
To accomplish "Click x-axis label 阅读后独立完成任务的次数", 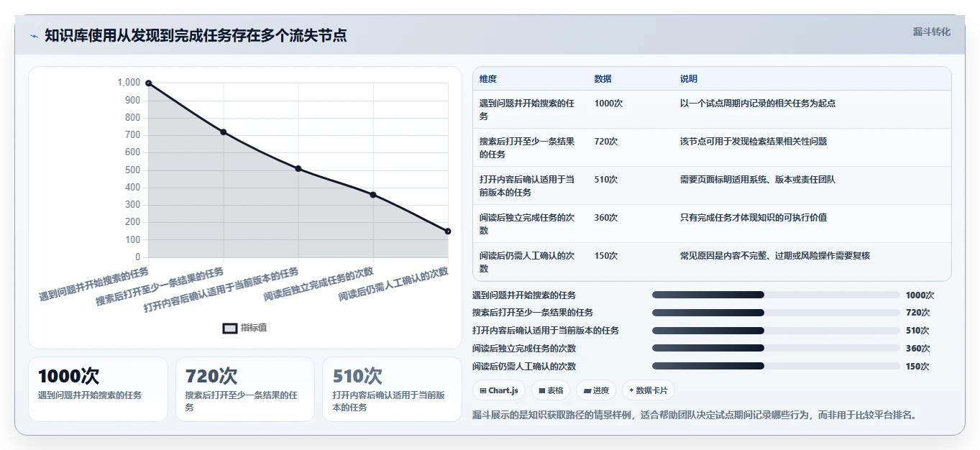I will [x=319, y=285].
